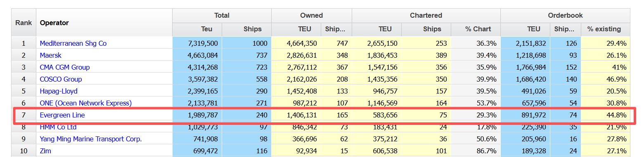Select Maersk owned TEU 2,826,631
The image size is (644, 157).
(x=296, y=55)
